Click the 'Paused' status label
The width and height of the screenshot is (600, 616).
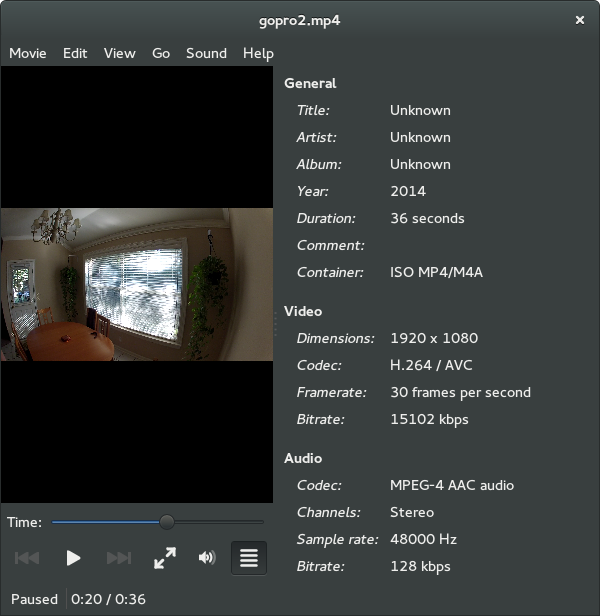coord(34,599)
